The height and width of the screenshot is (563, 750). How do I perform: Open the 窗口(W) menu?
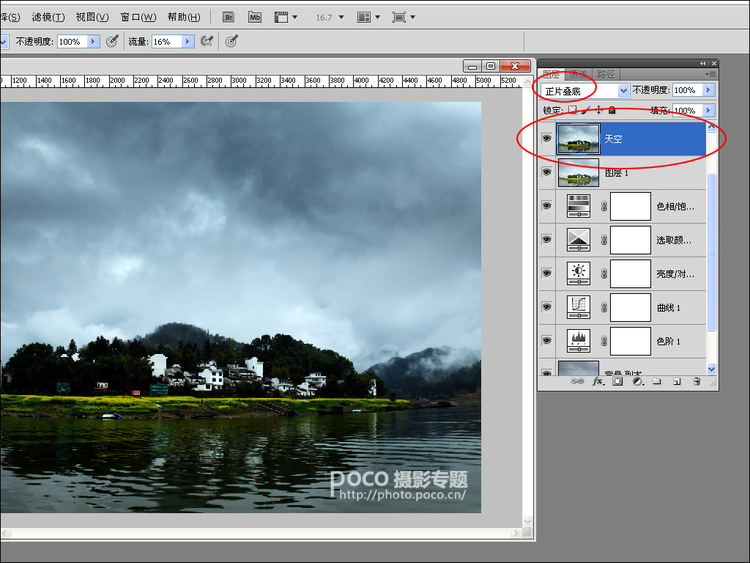[138, 17]
